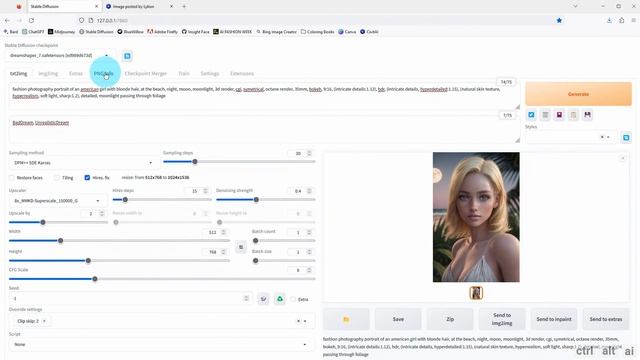Open the Extensions tab
640x360 pixels.
(242, 73)
